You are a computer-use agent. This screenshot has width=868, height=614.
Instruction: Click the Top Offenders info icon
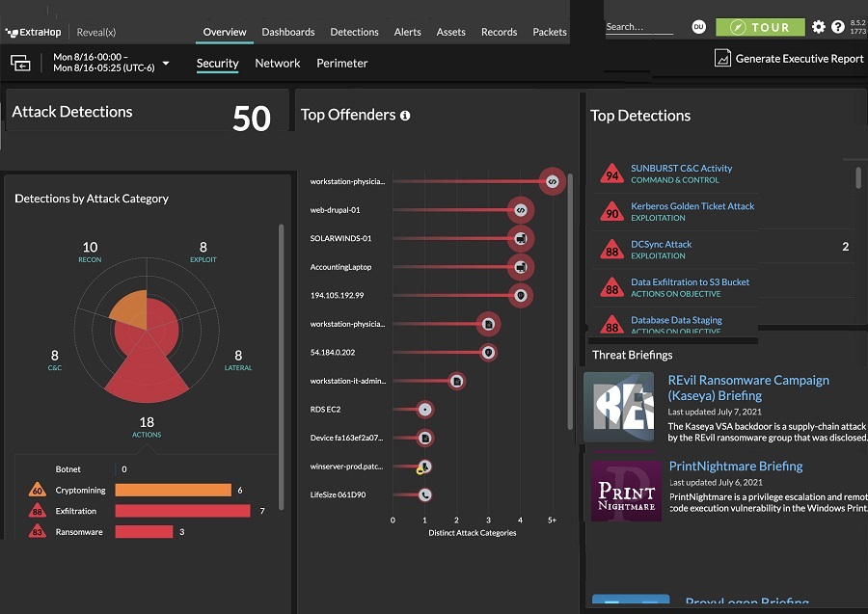point(405,116)
